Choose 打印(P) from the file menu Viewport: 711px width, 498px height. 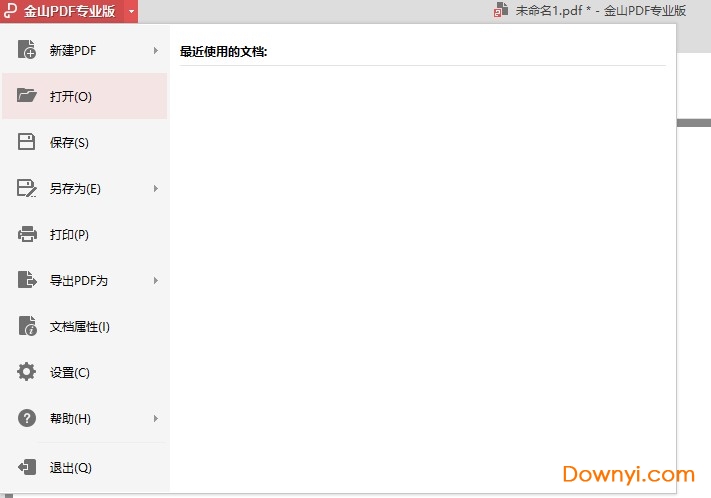tap(85, 234)
